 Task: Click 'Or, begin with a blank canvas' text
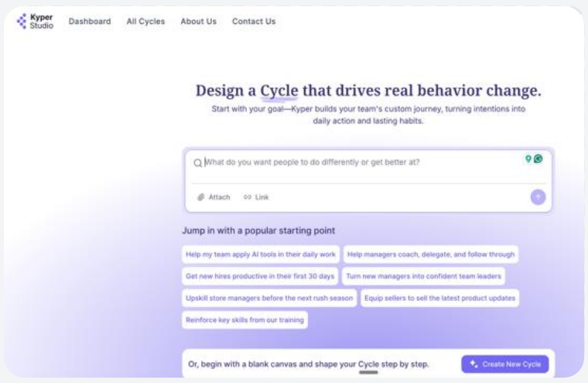coord(308,364)
